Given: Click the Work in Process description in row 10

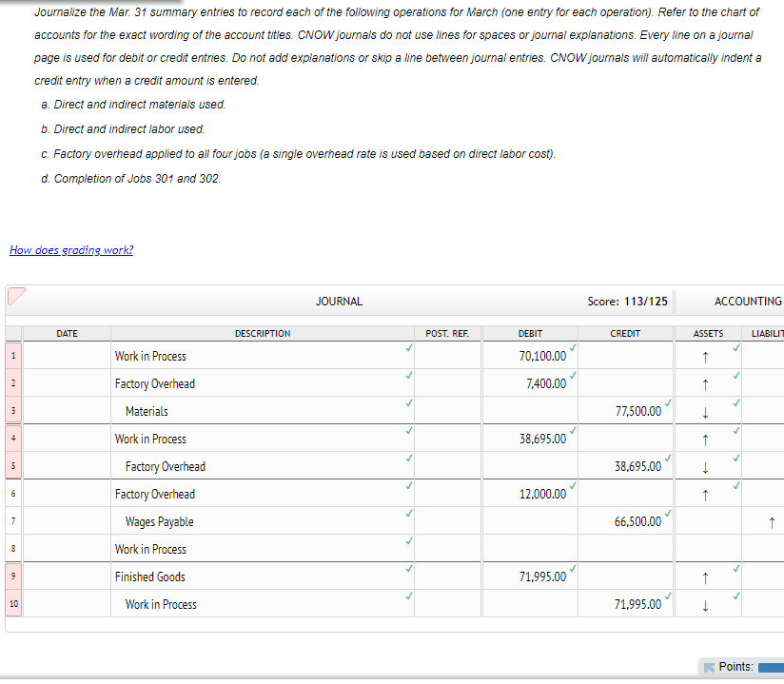Looking at the screenshot, I should [x=263, y=604].
